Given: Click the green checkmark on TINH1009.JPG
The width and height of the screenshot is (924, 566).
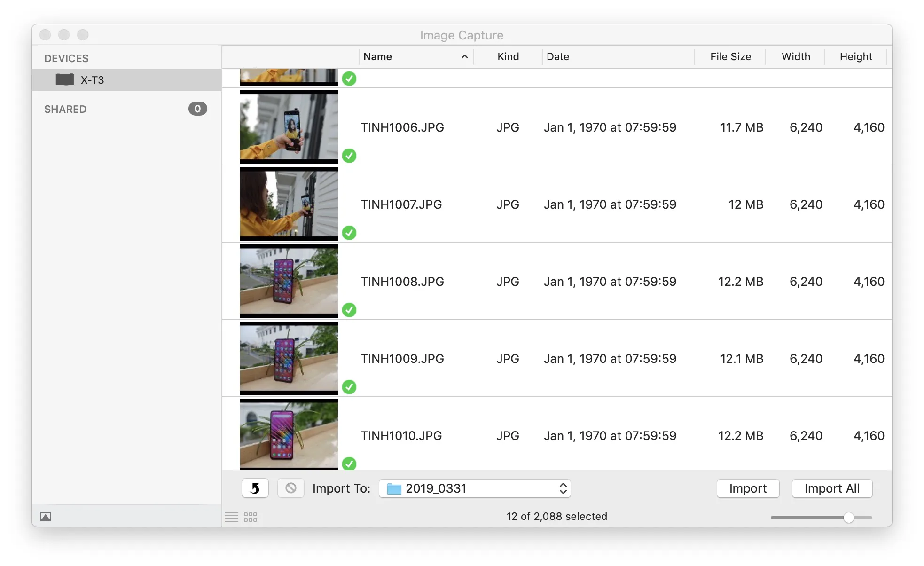Looking at the screenshot, I should click(349, 387).
